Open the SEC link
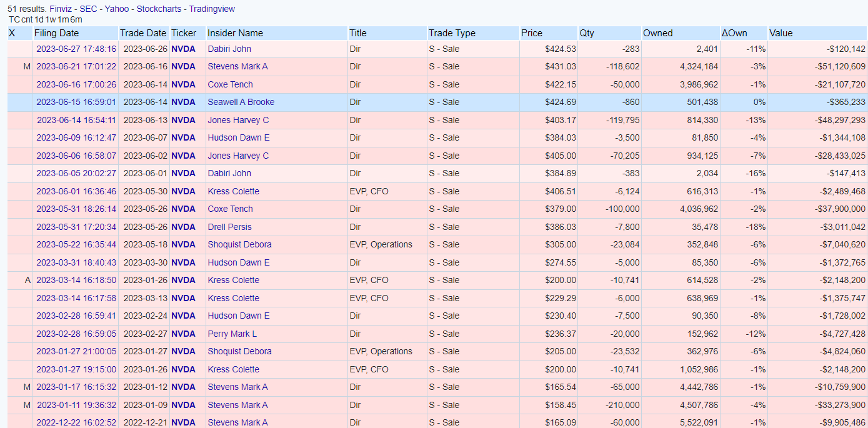 click(x=88, y=9)
